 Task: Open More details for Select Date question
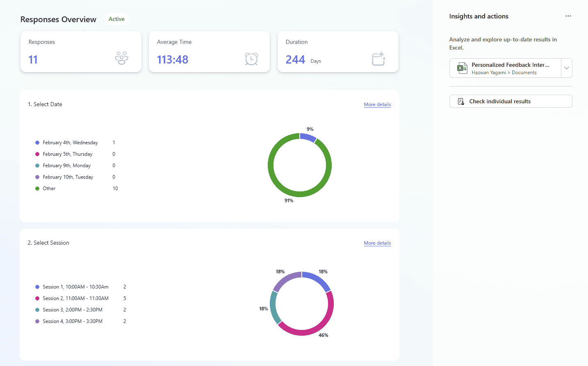pos(377,105)
